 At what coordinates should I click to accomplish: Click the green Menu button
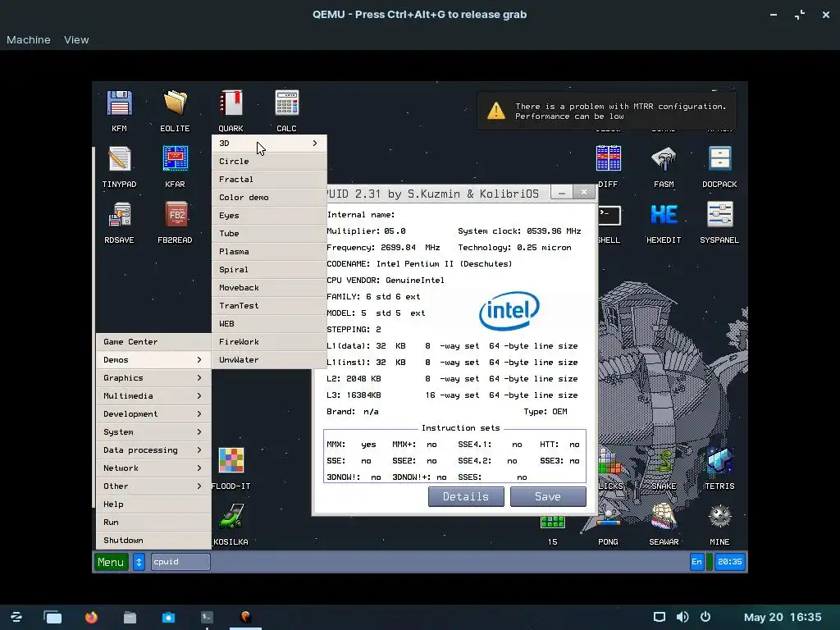111,562
